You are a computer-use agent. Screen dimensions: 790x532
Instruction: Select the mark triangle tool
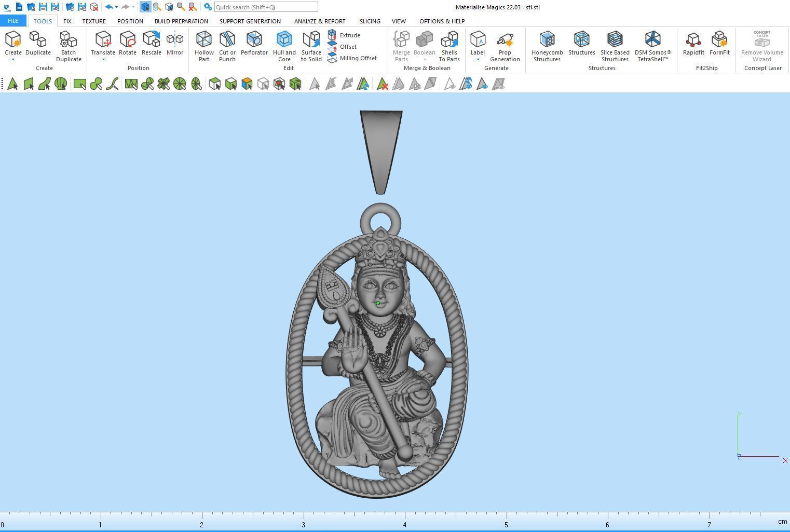pos(12,84)
